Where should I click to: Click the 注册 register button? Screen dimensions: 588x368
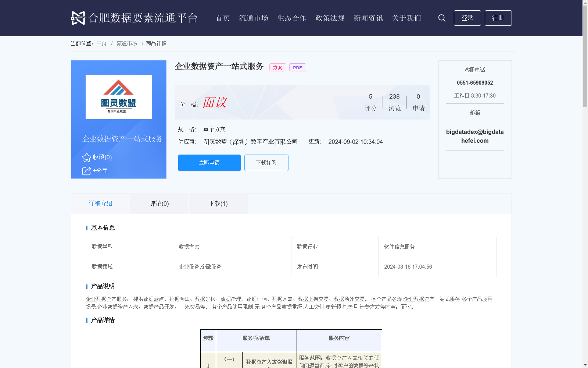498,18
